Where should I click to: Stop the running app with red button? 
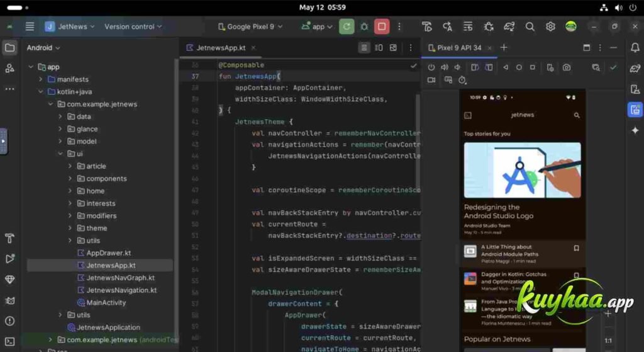pos(382,26)
